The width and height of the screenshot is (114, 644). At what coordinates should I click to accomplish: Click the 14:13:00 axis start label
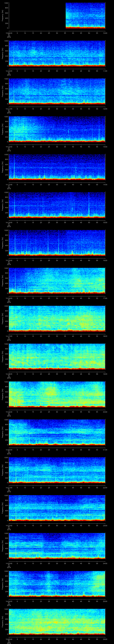(9, 184)
